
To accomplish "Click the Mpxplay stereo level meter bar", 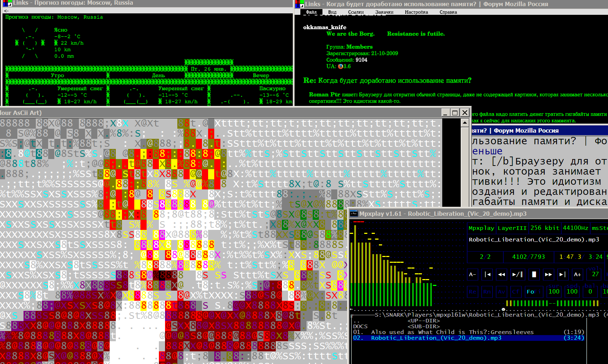I will tap(552, 303).
